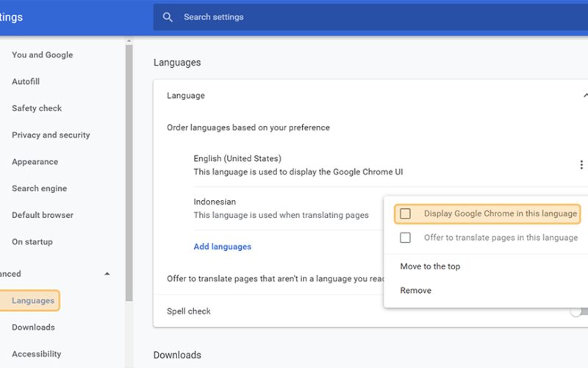Screen dimensions: 588x368
Task: Click into the Search settings field
Action: click(x=370, y=17)
